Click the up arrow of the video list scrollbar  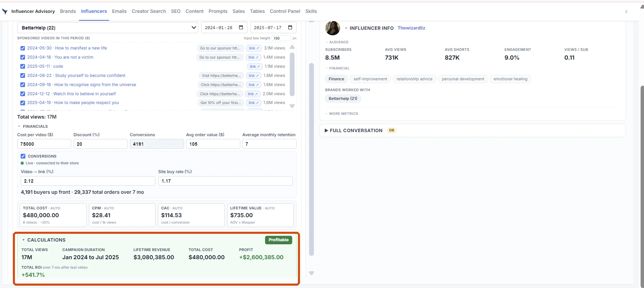click(292, 47)
